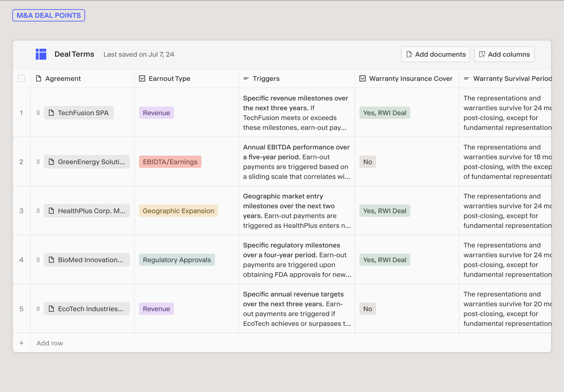Click the Add documents button
The image size is (564, 392).
(x=435, y=54)
